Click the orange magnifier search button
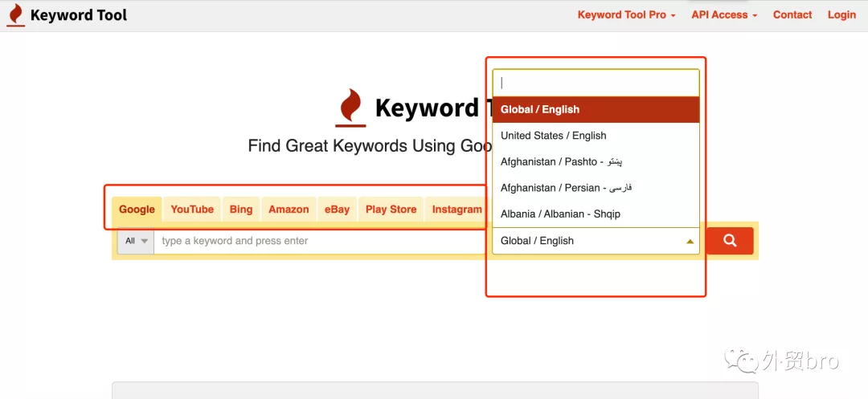Viewport: 868px width, 399px height. pyautogui.click(x=730, y=241)
